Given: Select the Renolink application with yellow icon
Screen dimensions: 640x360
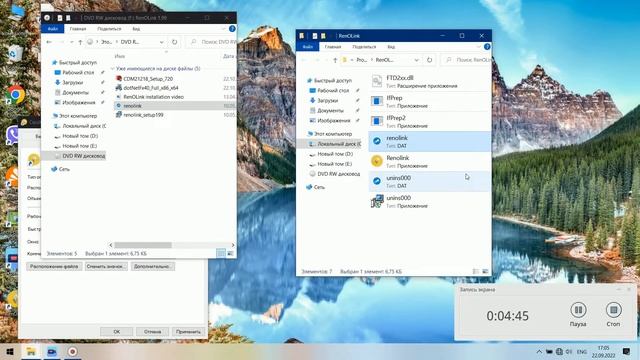Looking at the screenshot, I should tap(429, 161).
